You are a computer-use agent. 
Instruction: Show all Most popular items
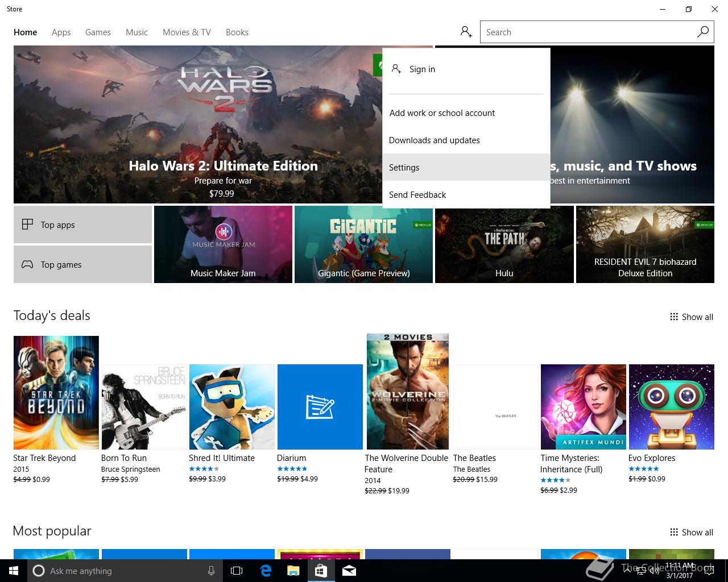tap(691, 532)
